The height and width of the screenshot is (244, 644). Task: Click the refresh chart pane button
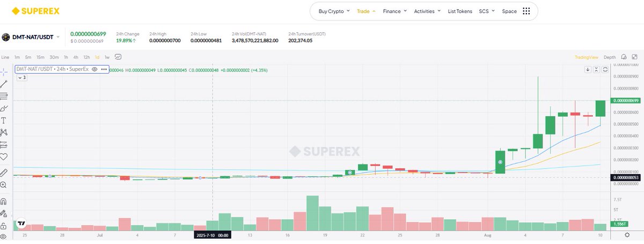click(x=605, y=69)
